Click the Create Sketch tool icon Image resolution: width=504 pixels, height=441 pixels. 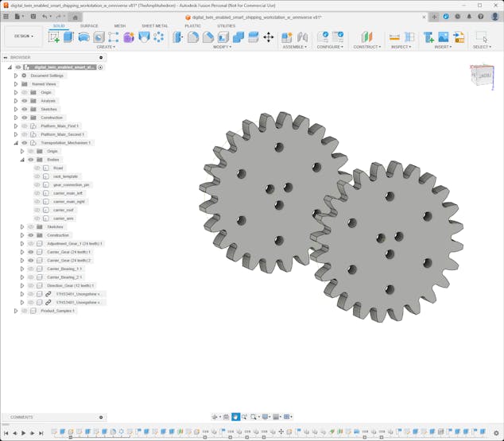click(54, 37)
